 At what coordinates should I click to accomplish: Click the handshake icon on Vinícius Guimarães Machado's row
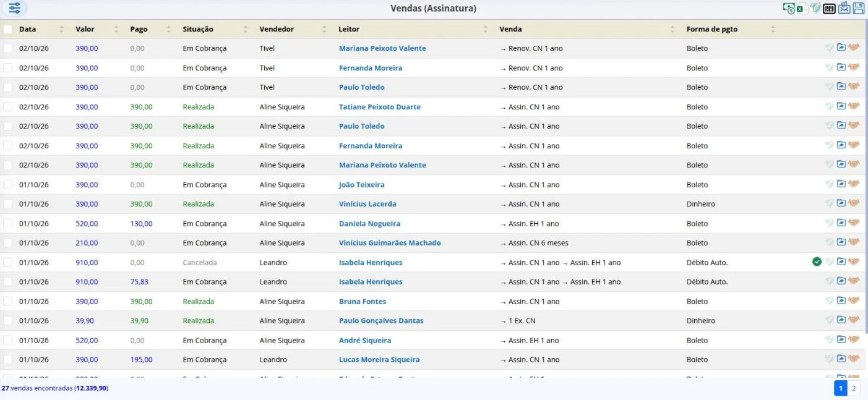click(x=854, y=242)
